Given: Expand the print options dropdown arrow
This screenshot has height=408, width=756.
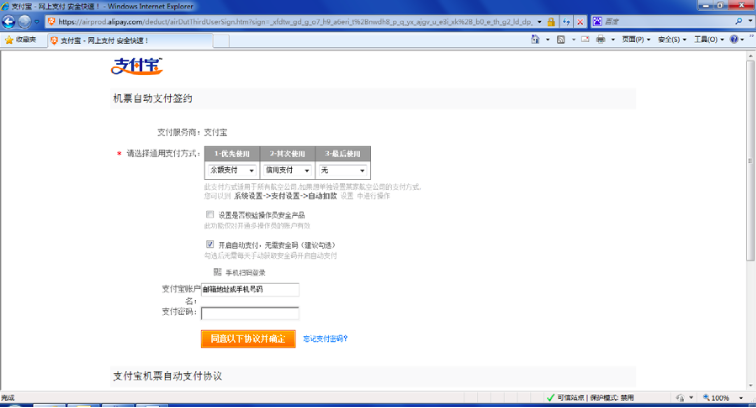Looking at the screenshot, I should click(613, 40).
